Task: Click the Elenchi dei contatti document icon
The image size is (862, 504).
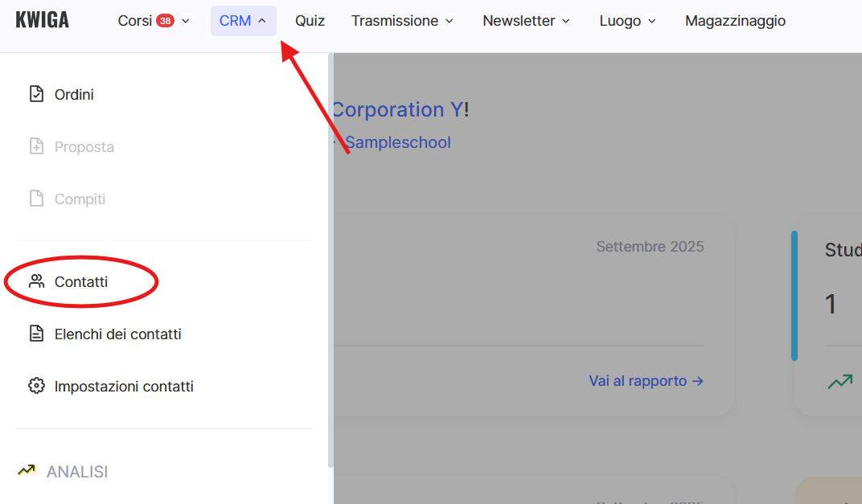Action: (x=36, y=334)
